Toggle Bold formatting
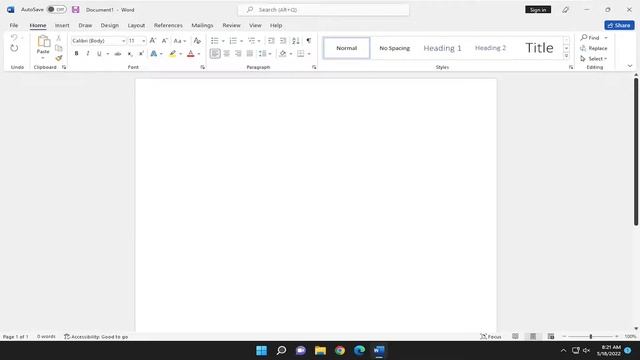 76,53
